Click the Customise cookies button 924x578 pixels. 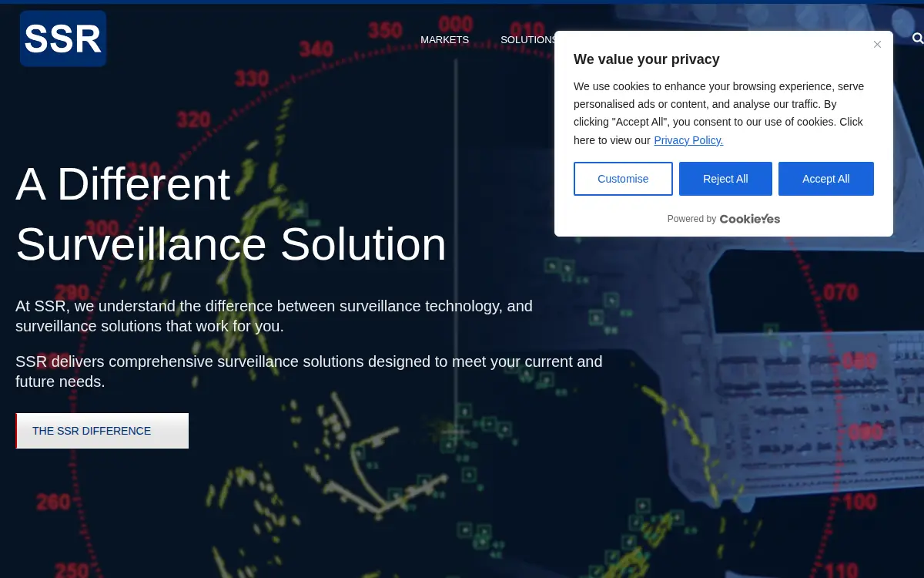(623, 179)
